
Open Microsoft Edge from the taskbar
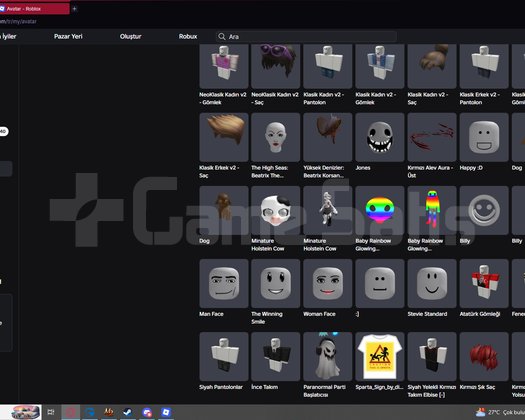click(89, 412)
